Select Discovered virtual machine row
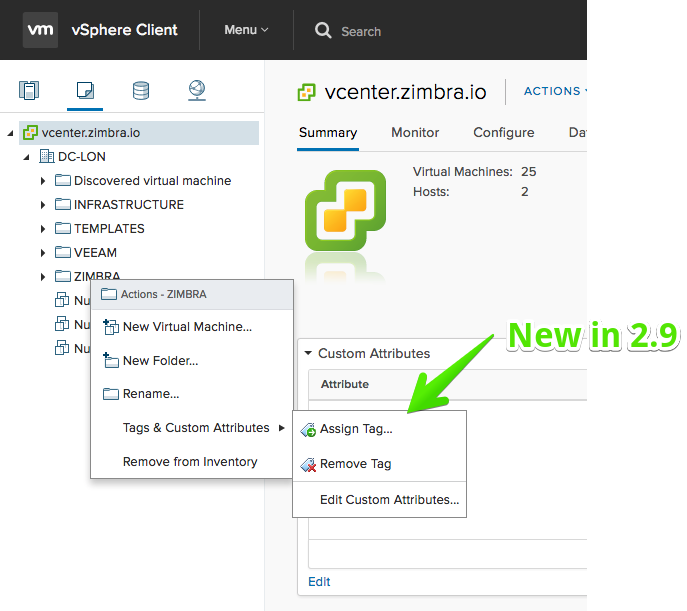 pyautogui.click(x=152, y=180)
